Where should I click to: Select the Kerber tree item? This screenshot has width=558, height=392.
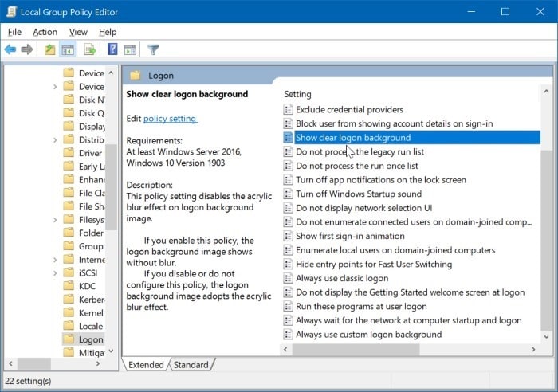[x=92, y=300]
